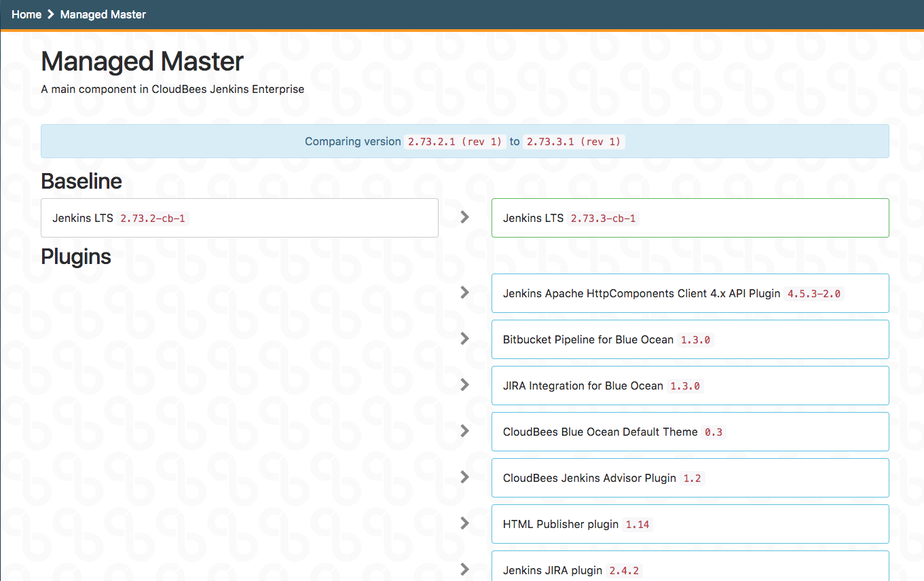This screenshot has width=924, height=581.
Task: Click arrow beside Bitbucket Pipeline for Blue Ocean
Action: click(x=465, y=339)
